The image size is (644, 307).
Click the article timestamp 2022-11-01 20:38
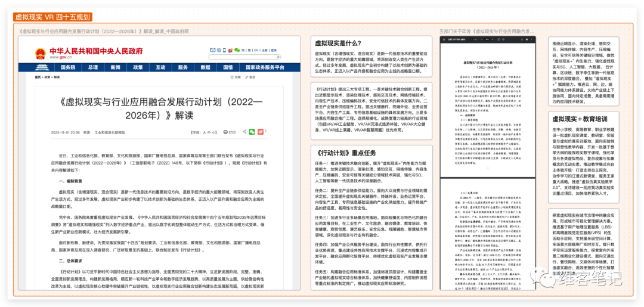pos(66,132)
